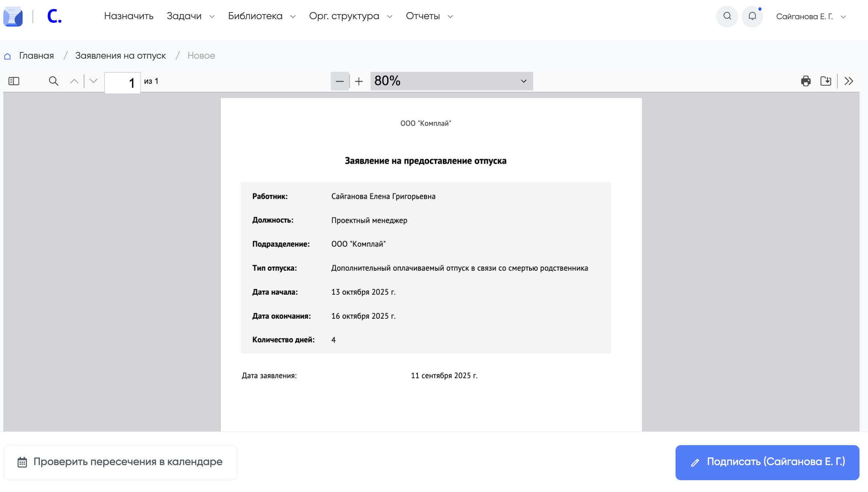Expand the Задачи menu
868x492 pixels.
pyautogui.click(x=190, y=16)
